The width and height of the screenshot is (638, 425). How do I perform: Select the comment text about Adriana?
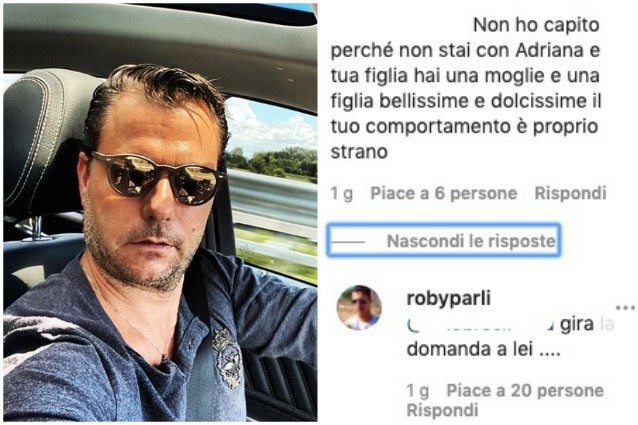465,88
